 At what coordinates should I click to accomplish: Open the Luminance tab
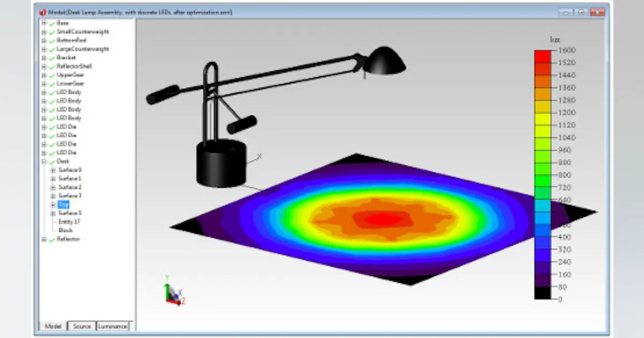click(x=113, y=326)
